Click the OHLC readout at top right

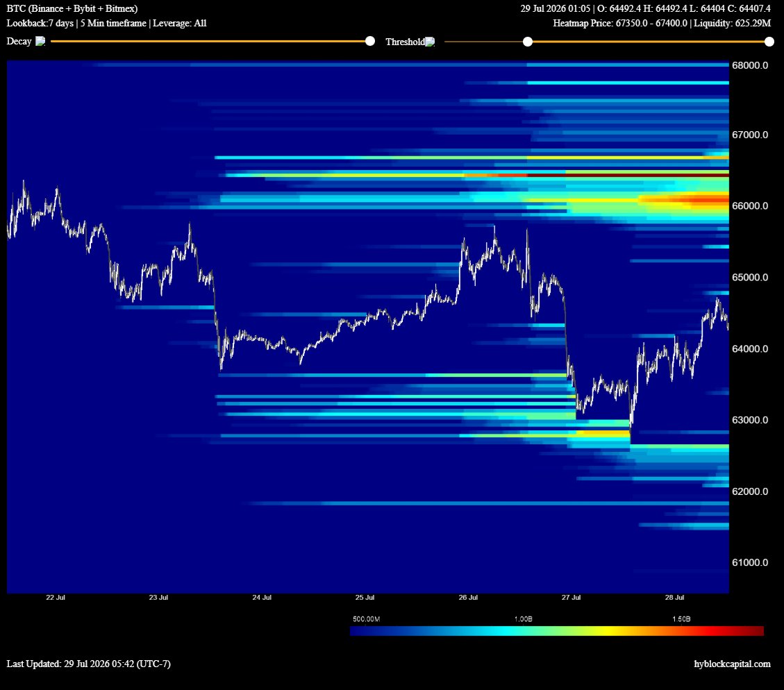point(646,8)
